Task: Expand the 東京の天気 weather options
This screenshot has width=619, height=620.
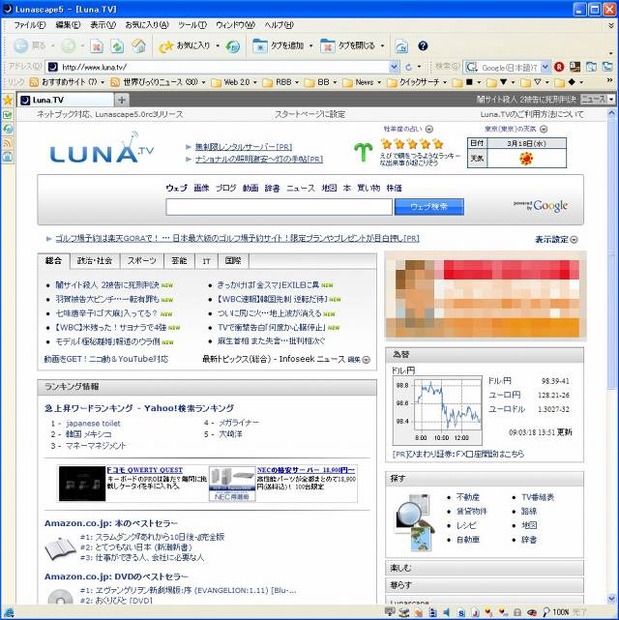Action: tap(543, 129)
